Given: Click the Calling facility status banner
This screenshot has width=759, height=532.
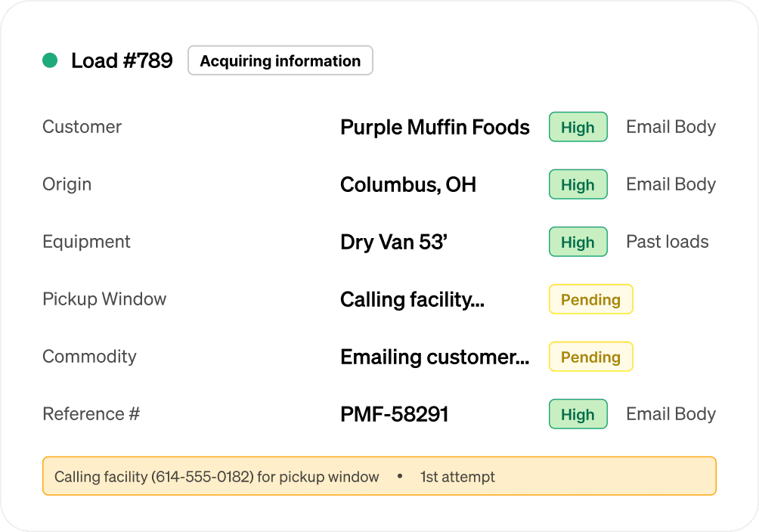Looking at the screenshot, I should (x=379, y=476).
